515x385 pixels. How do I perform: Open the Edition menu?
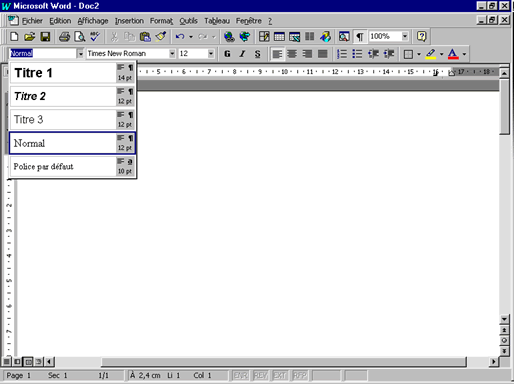(60, 21)
